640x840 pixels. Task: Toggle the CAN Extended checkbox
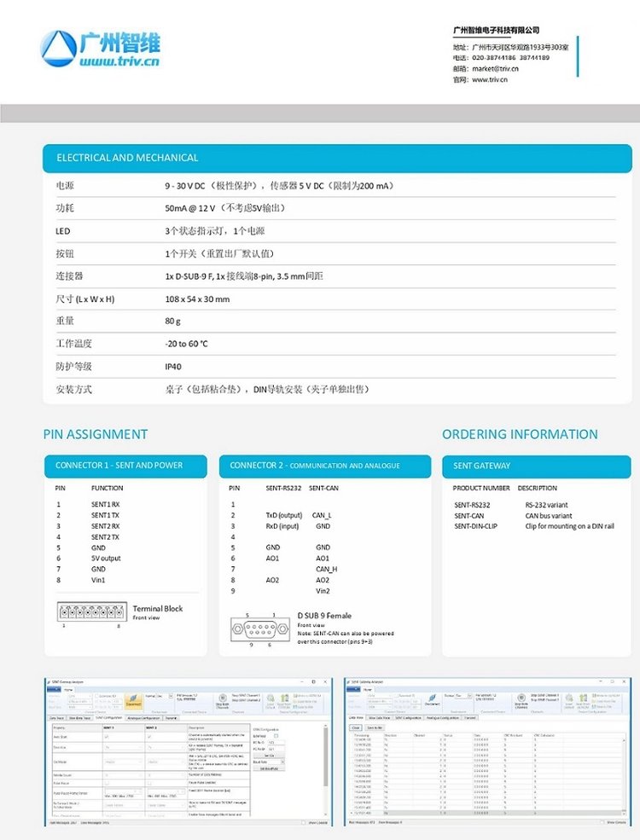click(276, 736)
